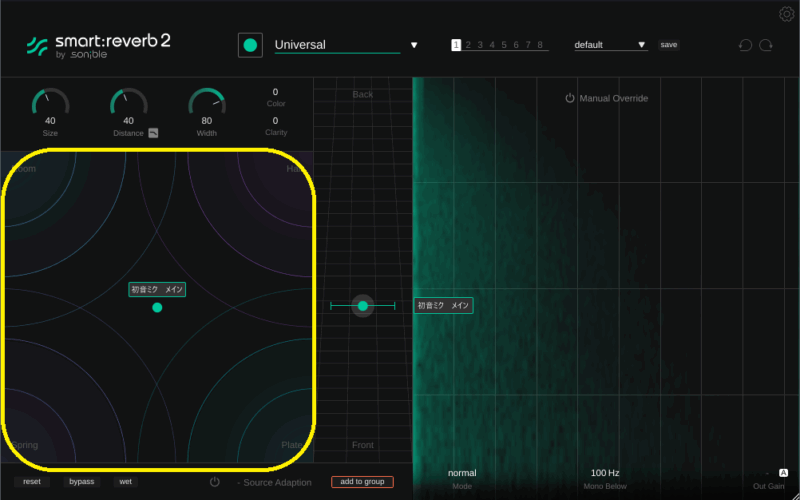Screen dimensions: 800x500
Task: Click the Color value 0
Action: click(x=276, y=92)
